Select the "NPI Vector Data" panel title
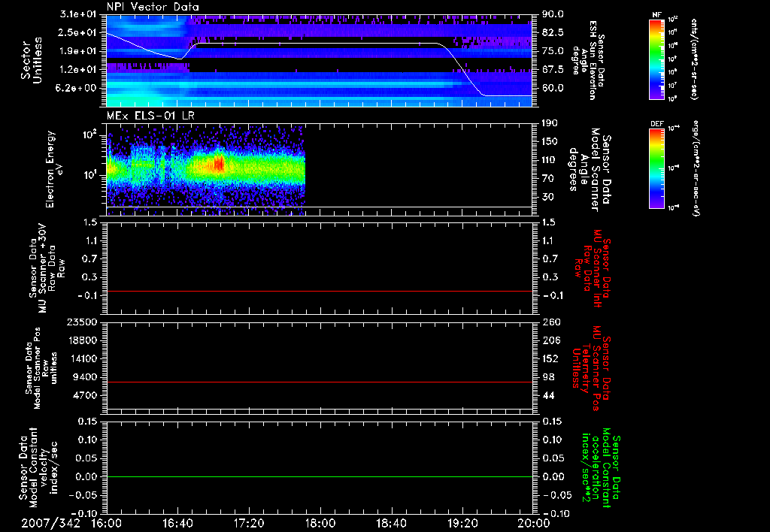 [153, 7]
